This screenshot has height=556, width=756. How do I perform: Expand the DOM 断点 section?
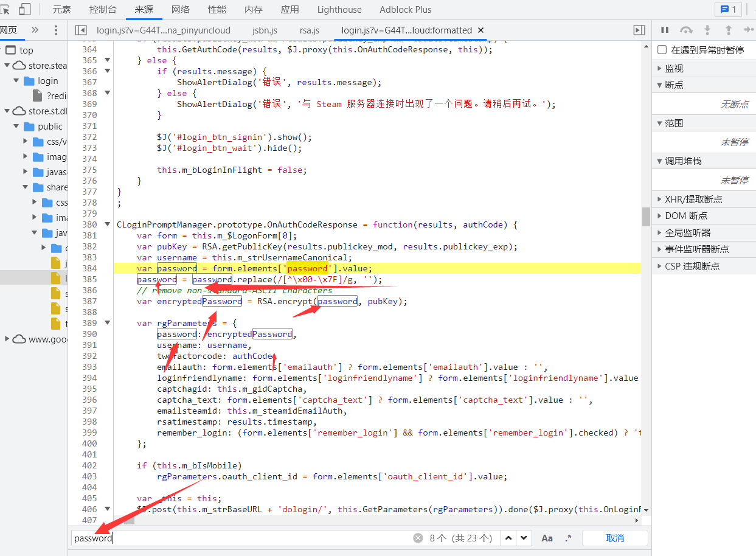(x=685, y=215)
